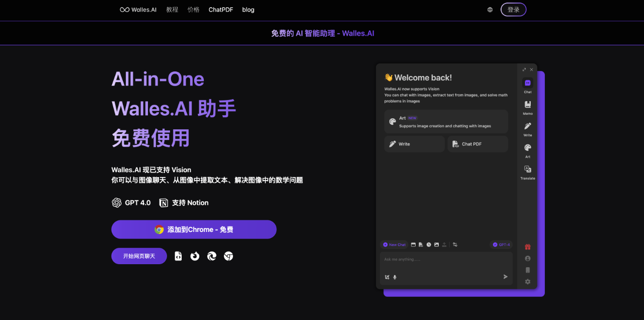Open chat history using the clock icon
The height and width of the screenshot is (320, 644).
coord(429,245)
